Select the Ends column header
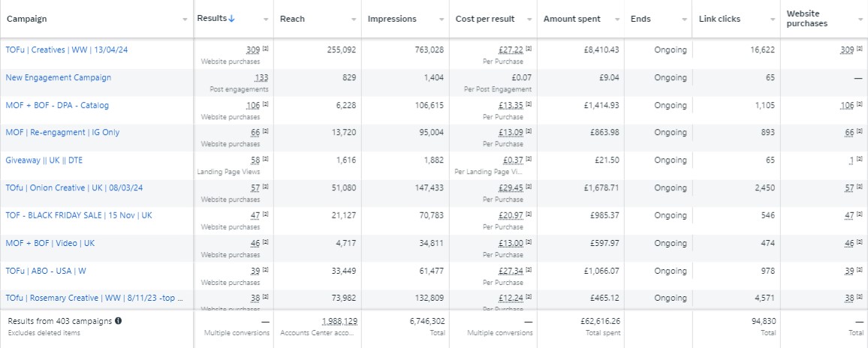The width and height of the screenshot is (868, 348). (640, 18)
